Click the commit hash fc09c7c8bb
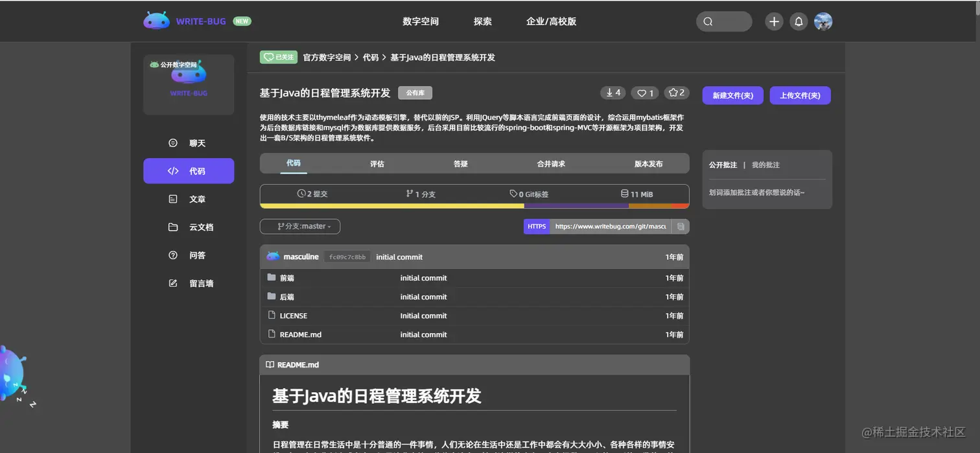 [x=347, y=257]
